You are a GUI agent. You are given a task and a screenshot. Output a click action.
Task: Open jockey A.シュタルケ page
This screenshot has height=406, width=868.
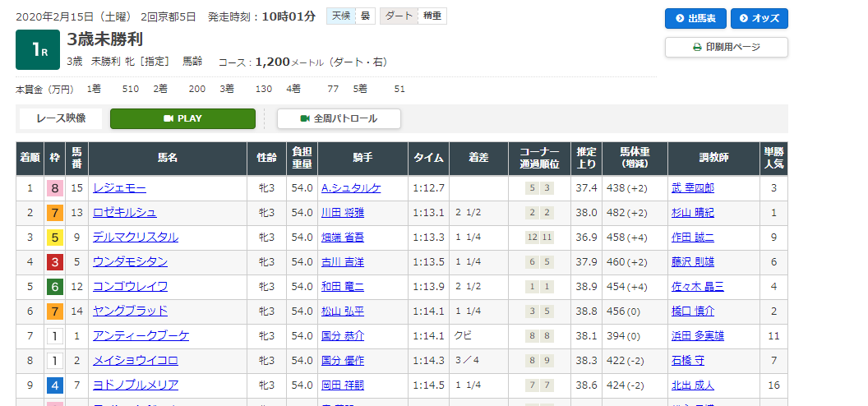point(351,188)
